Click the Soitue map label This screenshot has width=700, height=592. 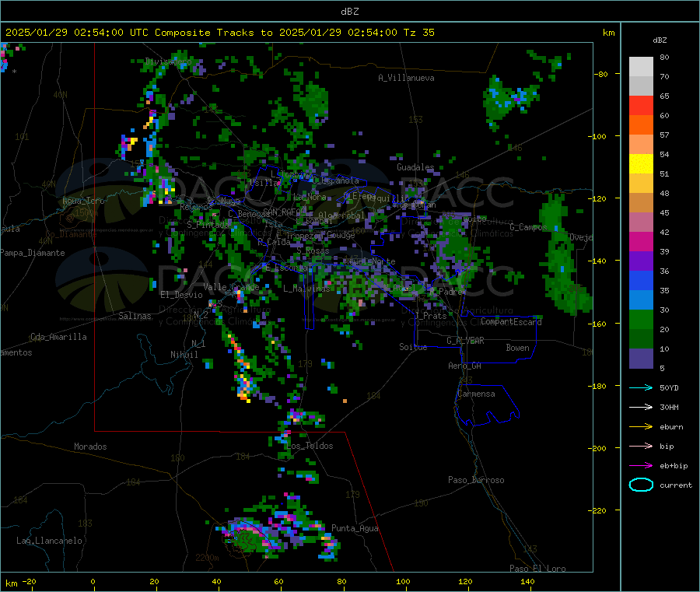point(413,346)
